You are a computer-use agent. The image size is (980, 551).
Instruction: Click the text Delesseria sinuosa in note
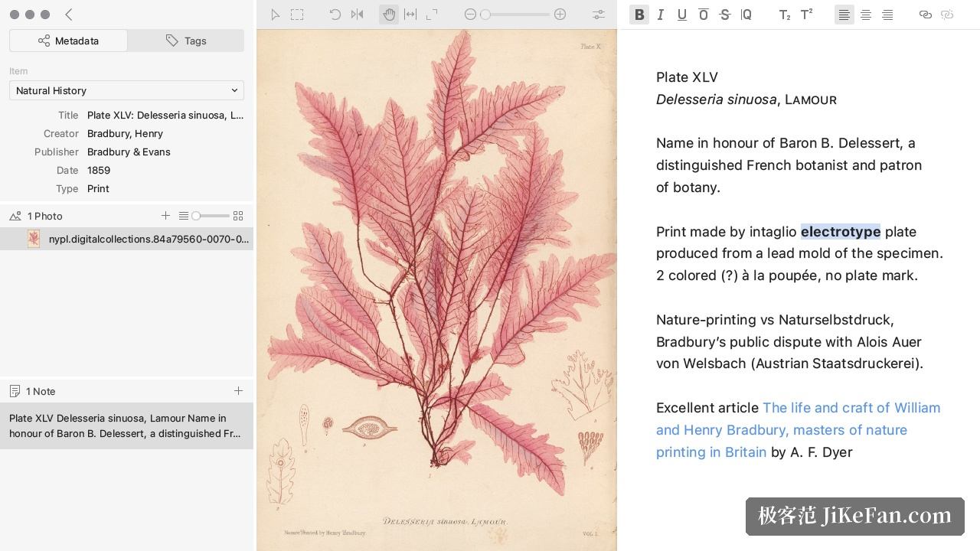pos(716,99)
